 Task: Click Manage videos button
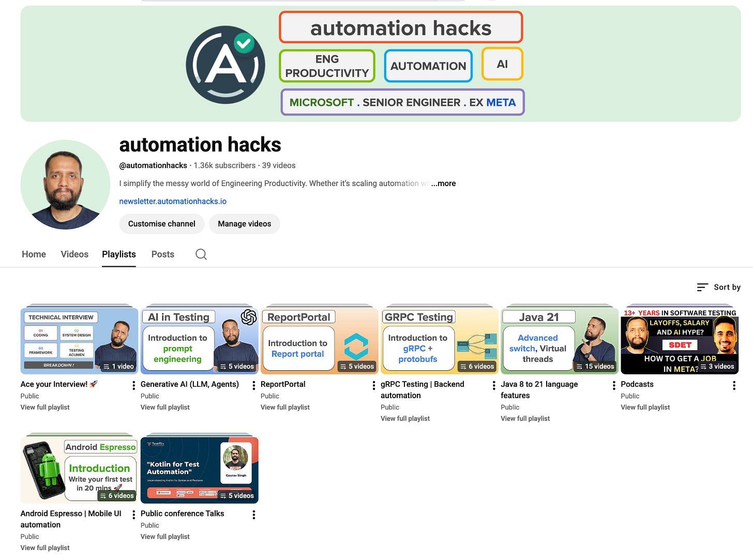[x=245, y=224]
